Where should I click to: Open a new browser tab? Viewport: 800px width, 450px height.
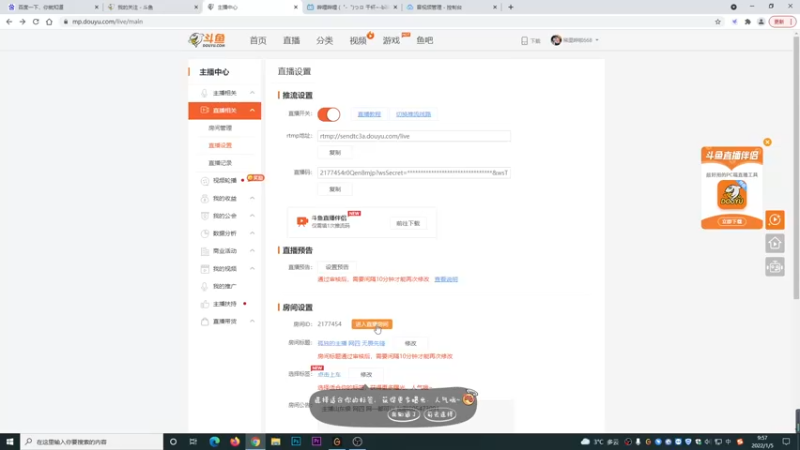click(x=511, y=7)
